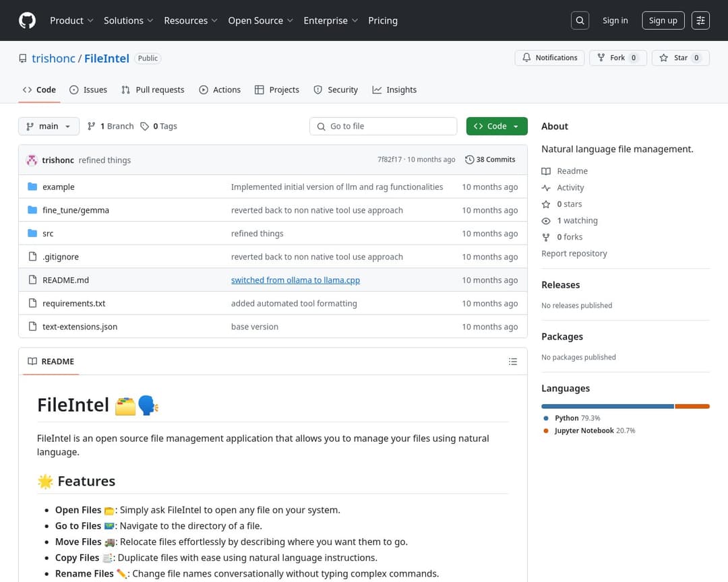Open the Projects tab
Viewport: 728px width, 582px height.
277,90
